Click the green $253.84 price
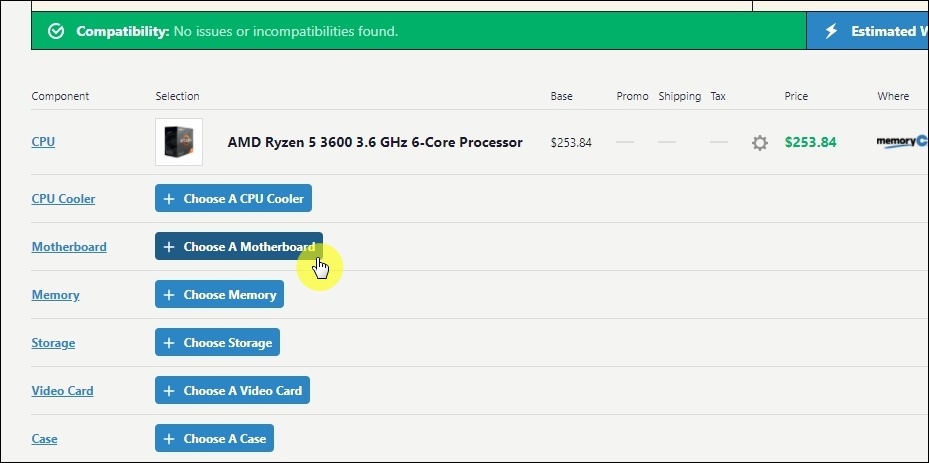The image size is (929, 463). [811, 142]
